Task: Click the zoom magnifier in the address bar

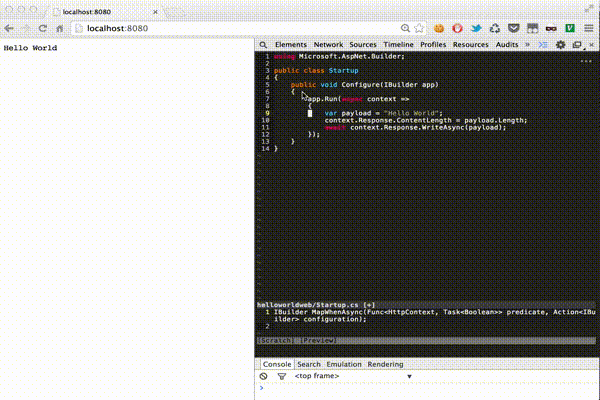Action: point(405,28)
